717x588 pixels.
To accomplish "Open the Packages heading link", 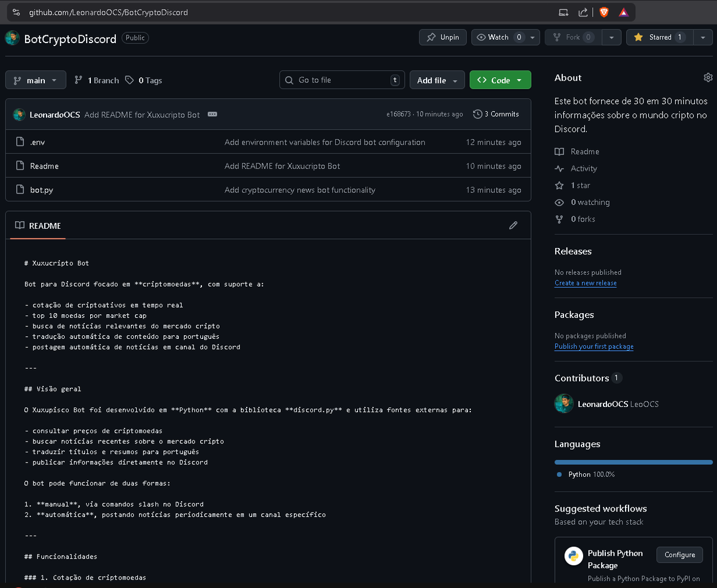I will [574, 314].
